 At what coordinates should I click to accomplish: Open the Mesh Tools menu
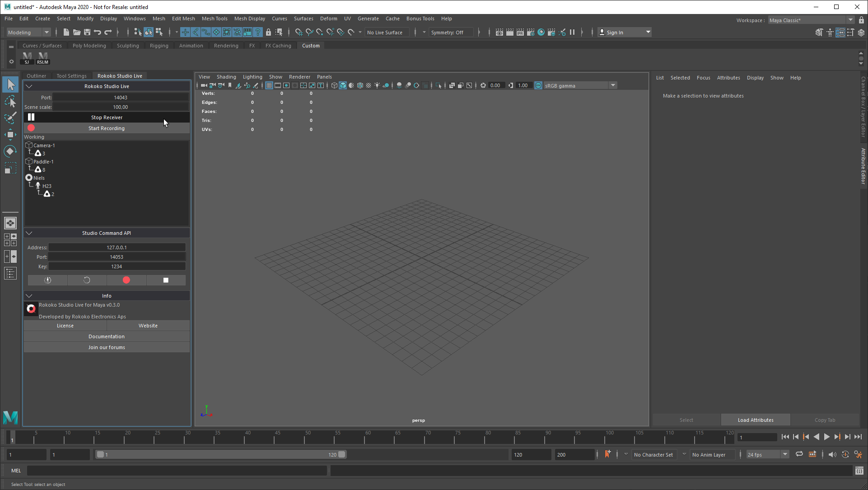(x=215, y=19)
